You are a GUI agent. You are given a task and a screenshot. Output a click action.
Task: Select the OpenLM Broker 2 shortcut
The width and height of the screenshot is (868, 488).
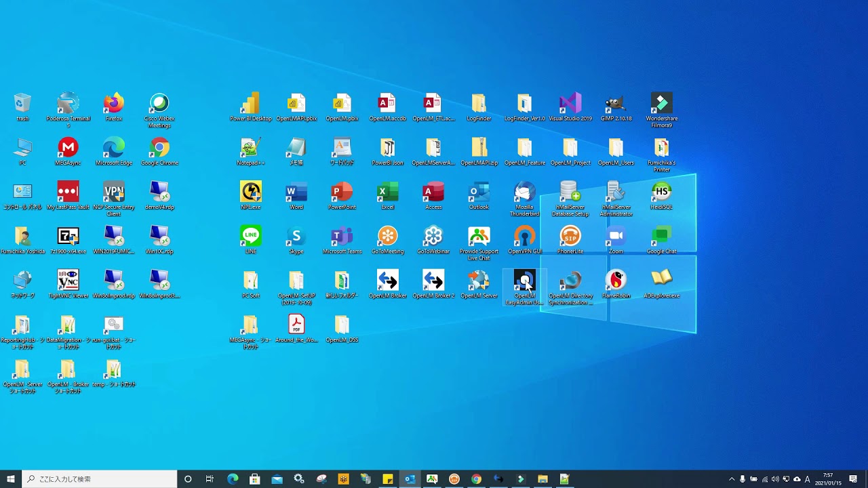[x=433, y=285]
